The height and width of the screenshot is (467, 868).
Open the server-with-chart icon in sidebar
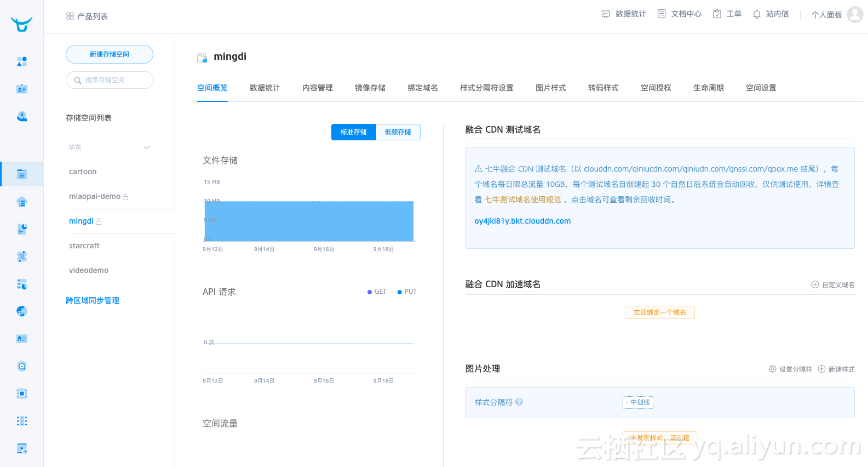(x=22, y=284)
